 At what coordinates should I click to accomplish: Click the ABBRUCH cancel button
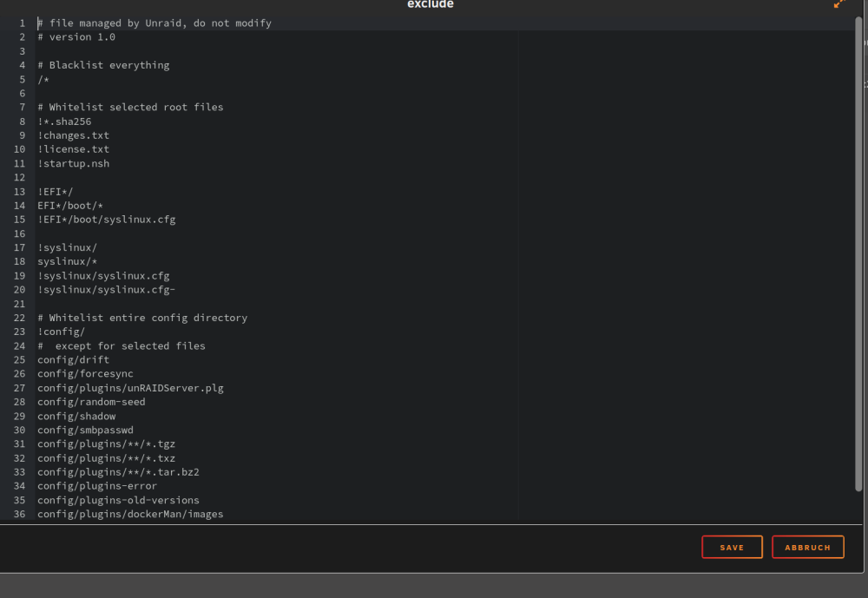pos(807,547)
